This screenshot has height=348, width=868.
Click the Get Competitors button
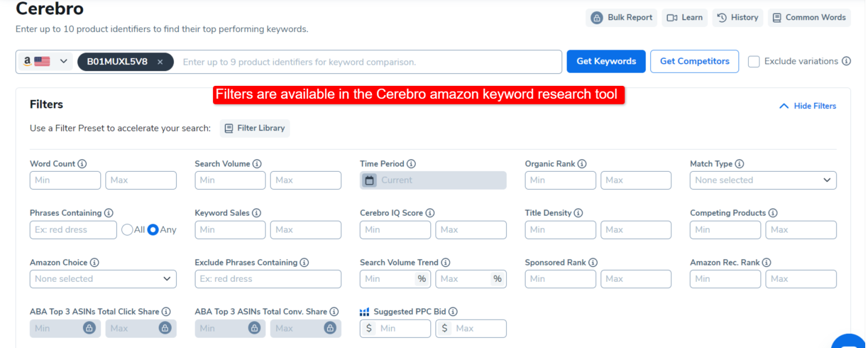coord(694,61)
